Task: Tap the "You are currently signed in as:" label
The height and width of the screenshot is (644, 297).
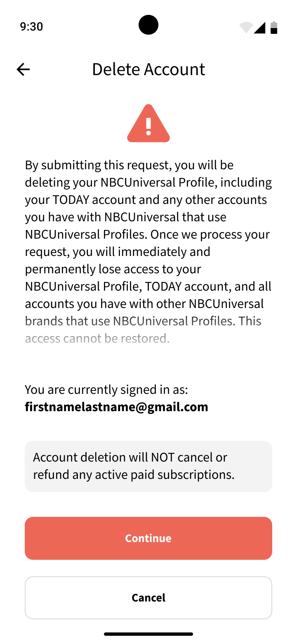Action: [x=106, y=390]
